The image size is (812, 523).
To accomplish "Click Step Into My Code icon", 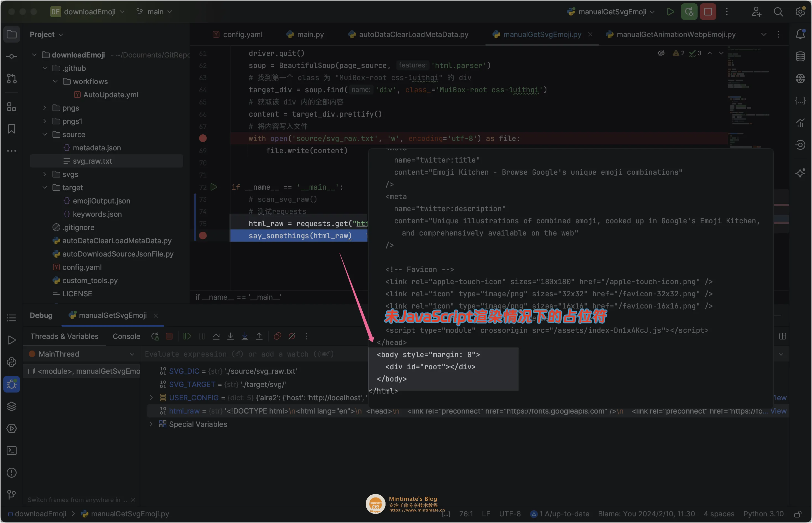I will click(x=244, y=336).
